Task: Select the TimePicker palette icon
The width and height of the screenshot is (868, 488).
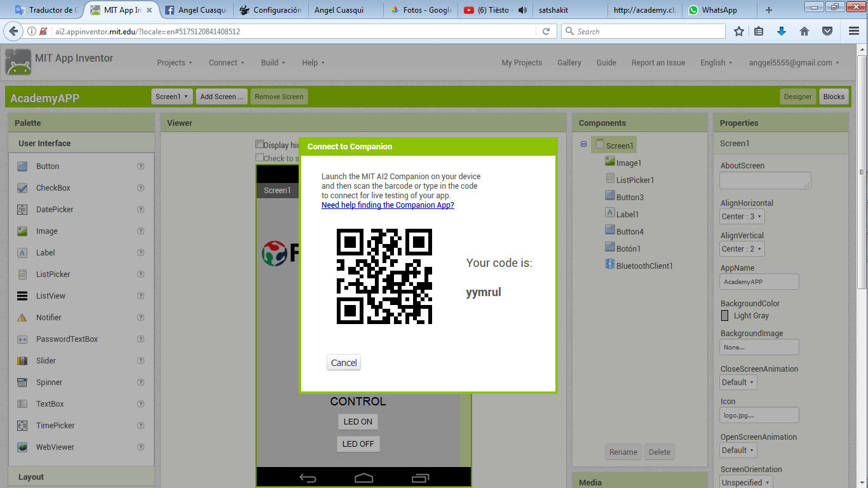Action: (x=22, y=426)
